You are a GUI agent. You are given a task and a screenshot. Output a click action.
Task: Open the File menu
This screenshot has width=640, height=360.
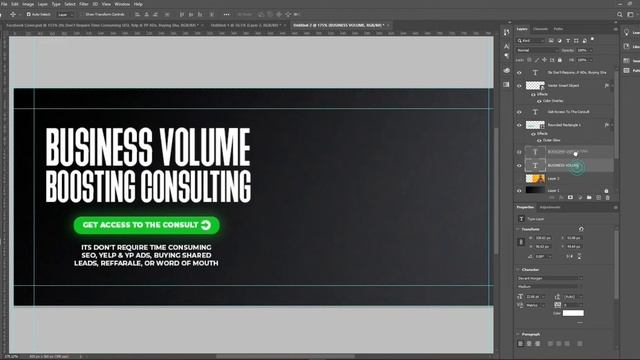[x=4, y=4]
